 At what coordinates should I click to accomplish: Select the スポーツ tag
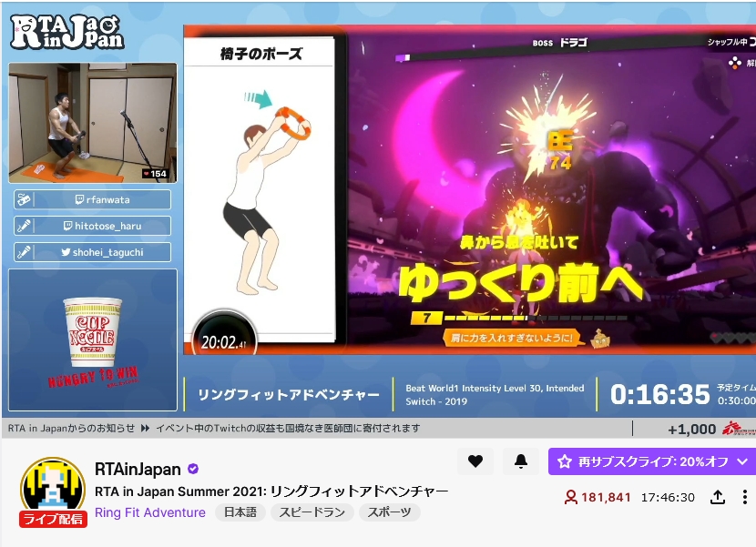point(390,512)
